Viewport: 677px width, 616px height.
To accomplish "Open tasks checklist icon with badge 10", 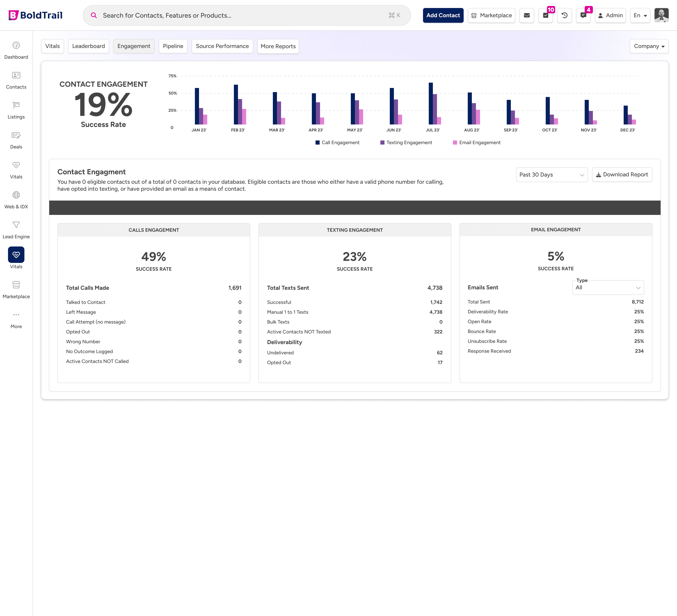I will click(546, 15).
